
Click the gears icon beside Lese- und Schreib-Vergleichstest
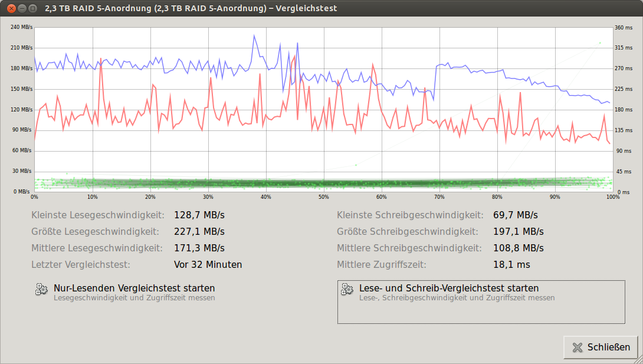(347, 290)
